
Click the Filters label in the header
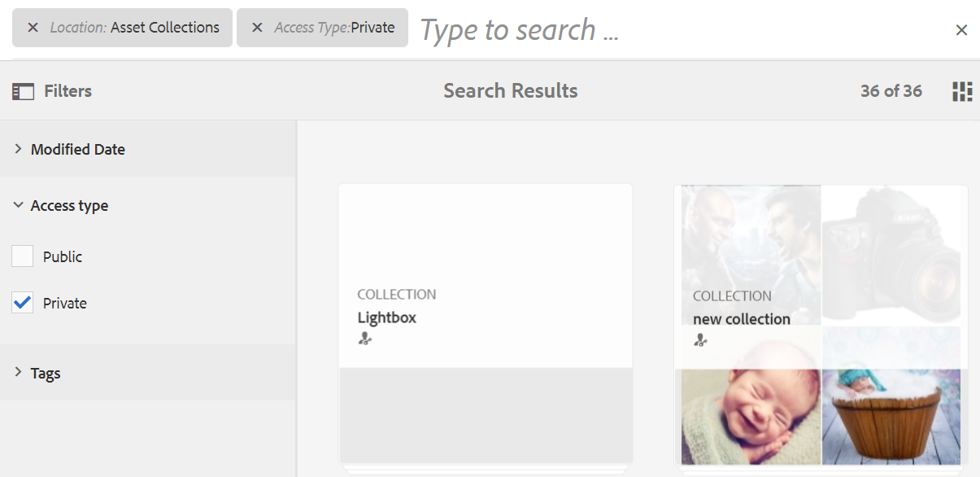68,91
